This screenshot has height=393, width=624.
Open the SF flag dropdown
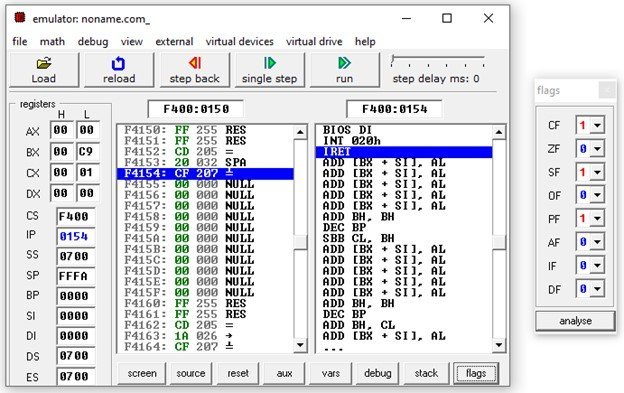coord(597,172)
